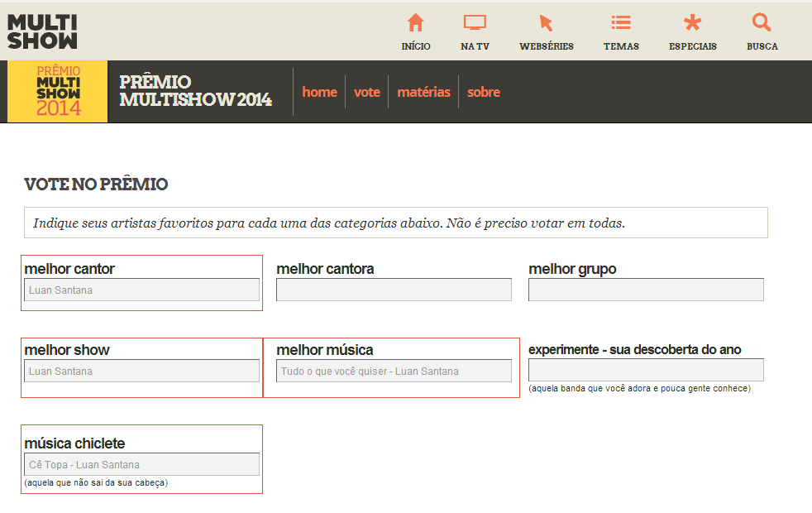Screen dimensions: 812x513
Task: Focus the melhor cantor input field
Action: tap(142, 290)
